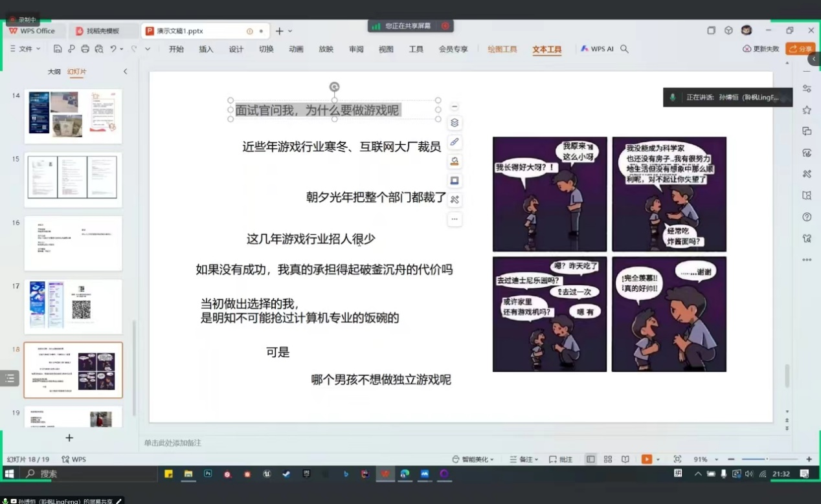Switch to slide sorter grid view
Screen dimensions: 821x504
pyautogui.click(x=608, y=459)
